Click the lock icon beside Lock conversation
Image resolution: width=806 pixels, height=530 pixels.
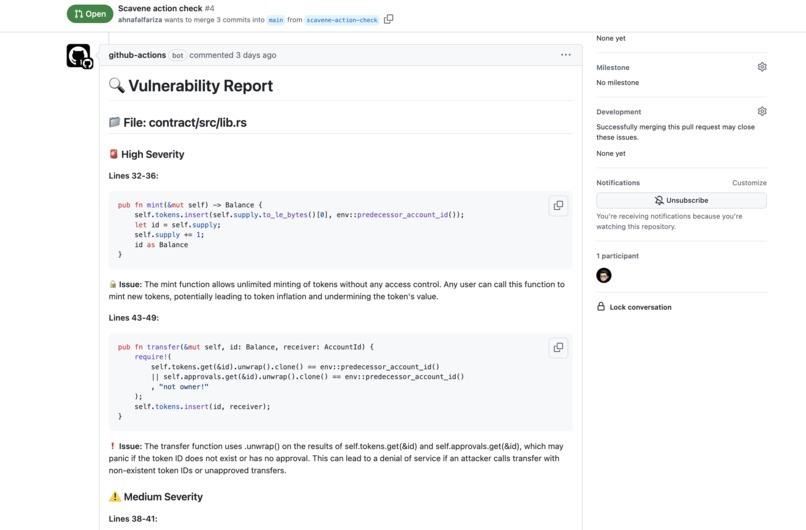pos(600,306)
